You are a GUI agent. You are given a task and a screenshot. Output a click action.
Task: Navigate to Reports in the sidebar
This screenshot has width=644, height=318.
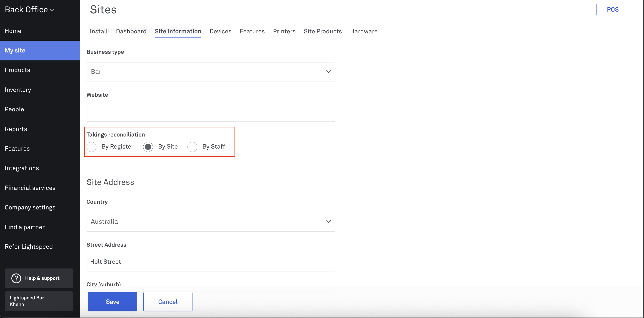[16, 129]
